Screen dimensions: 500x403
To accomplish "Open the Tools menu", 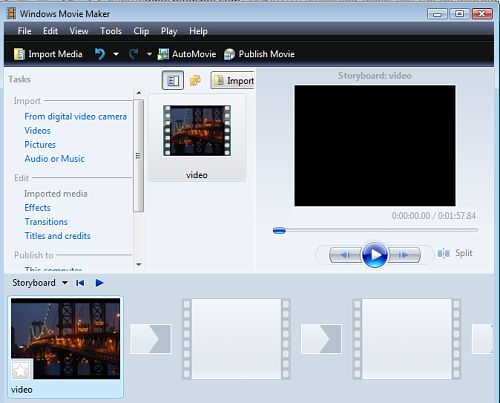I will 111,31.
